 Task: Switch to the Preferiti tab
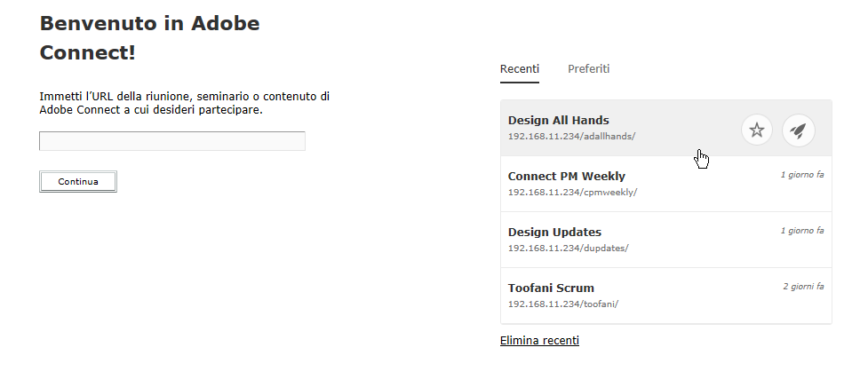588,69
